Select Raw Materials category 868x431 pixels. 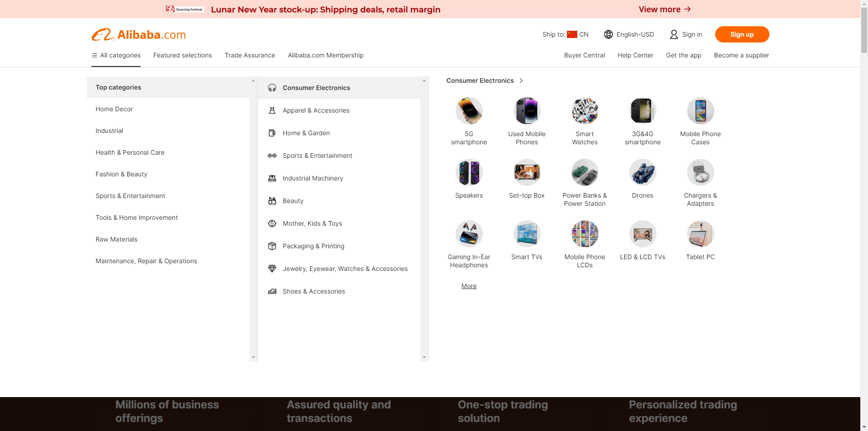tap(168, 239)
